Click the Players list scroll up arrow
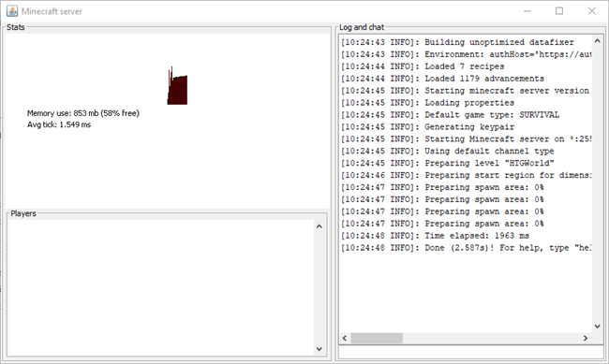 319,226
